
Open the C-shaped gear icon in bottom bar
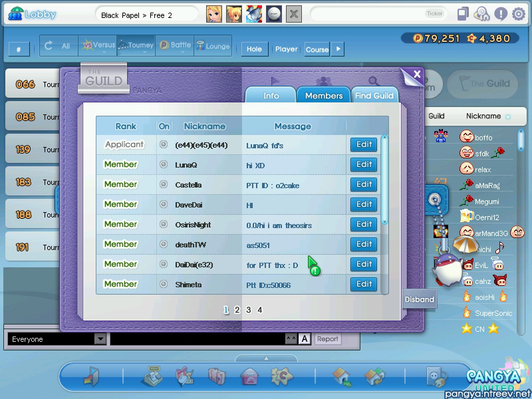pos(282,376)
